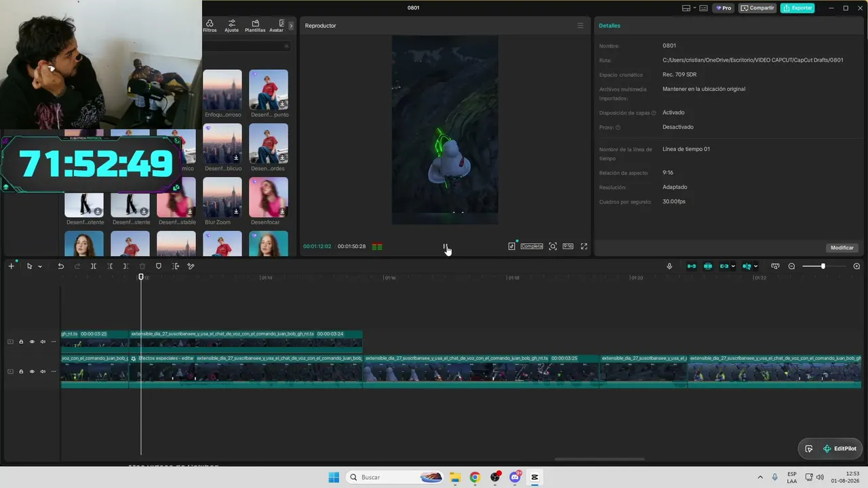Hide the main video track
Screen dimensions: 868x488
[32, 371]
